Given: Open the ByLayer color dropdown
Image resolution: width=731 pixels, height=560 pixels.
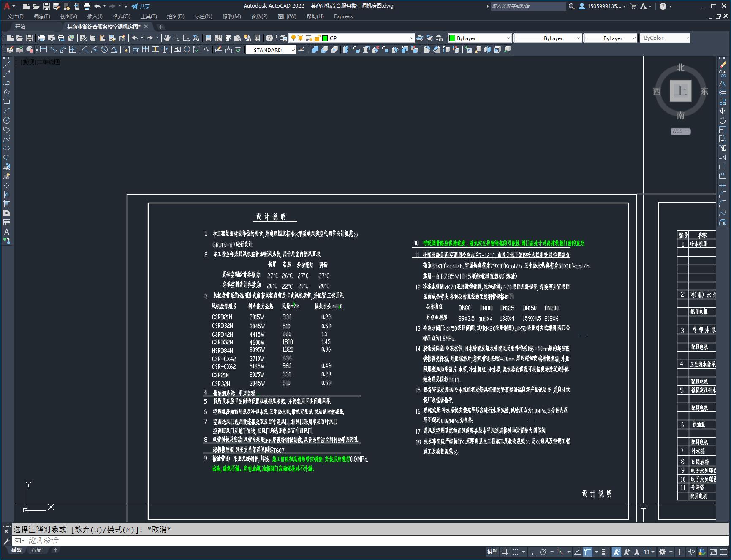Looking at the screenshot, I should (x=508, y=38).
